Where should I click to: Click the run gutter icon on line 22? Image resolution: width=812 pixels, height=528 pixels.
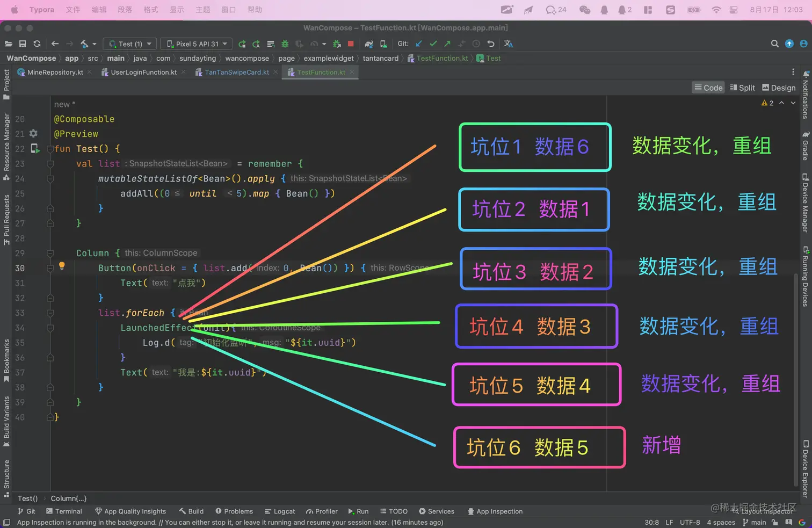(x=35, y=148)
